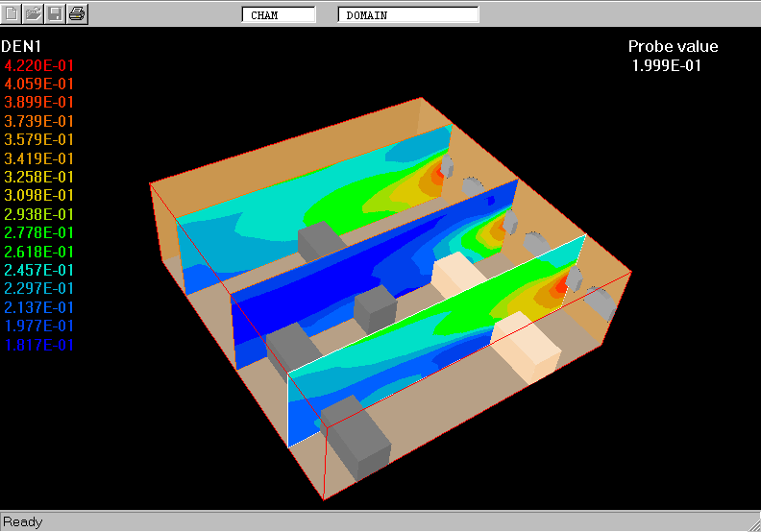
Task: Click the Probe value label
Action: (x=673, y=46)
